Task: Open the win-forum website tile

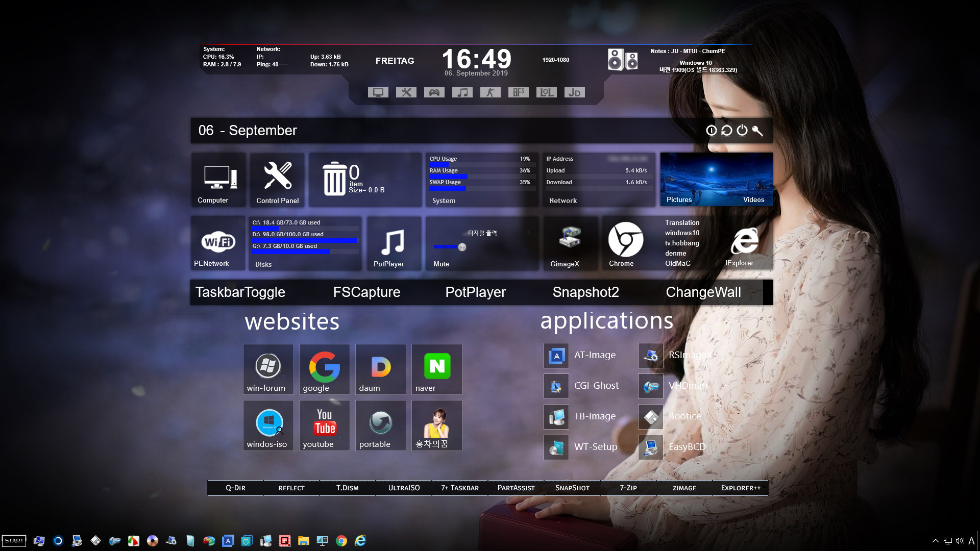Action: [268, 369]
